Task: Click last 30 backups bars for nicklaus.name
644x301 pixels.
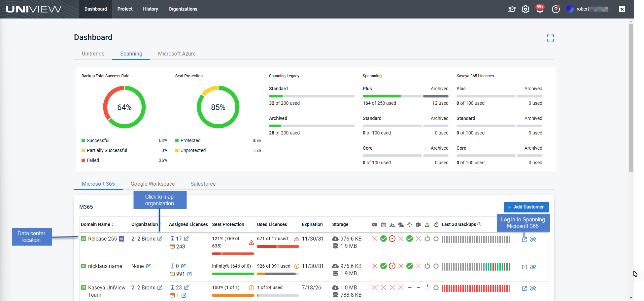Action: point(476,267)
